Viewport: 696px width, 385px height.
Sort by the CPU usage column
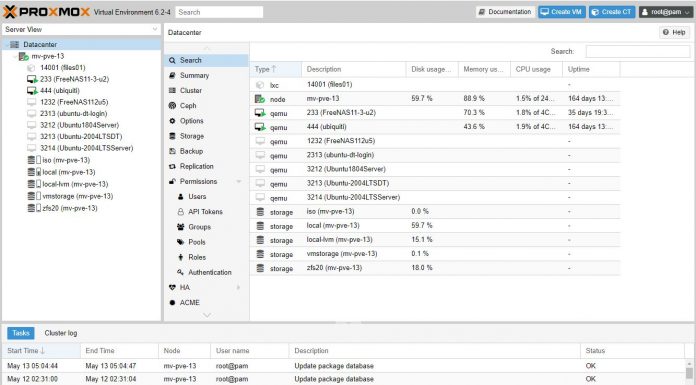click(x=536, y=69)
